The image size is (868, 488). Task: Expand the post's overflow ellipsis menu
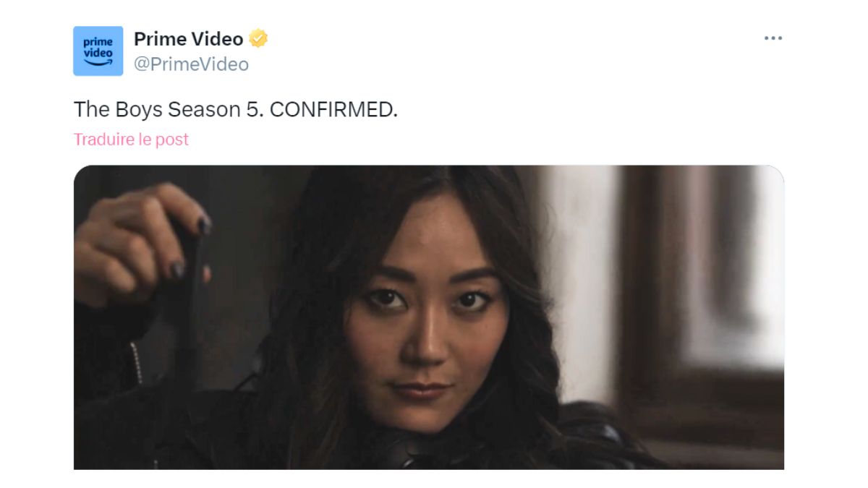pyautogui.click(x=773, y=38)
